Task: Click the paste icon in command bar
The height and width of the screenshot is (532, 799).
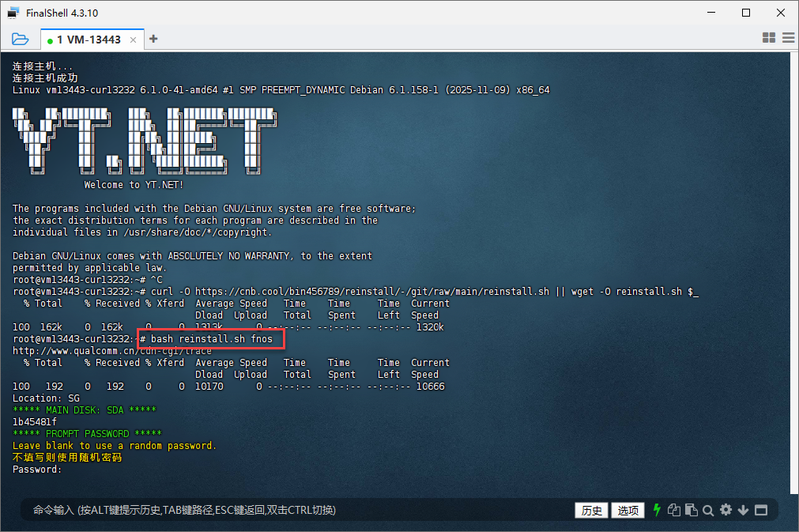Action: [x=691, y=510]
